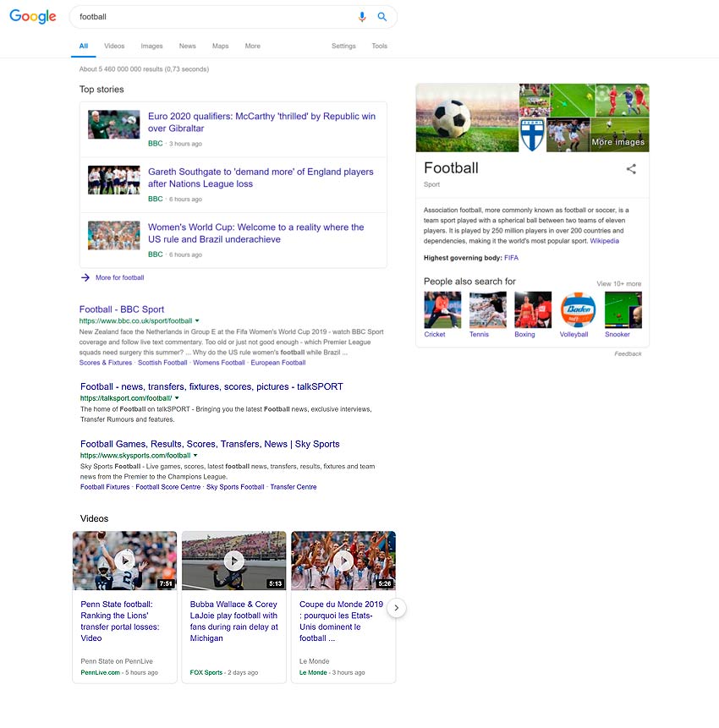Click the large soccer ball image
The height and width of the screenshot is (728, 719).
[x=467, y=118]
